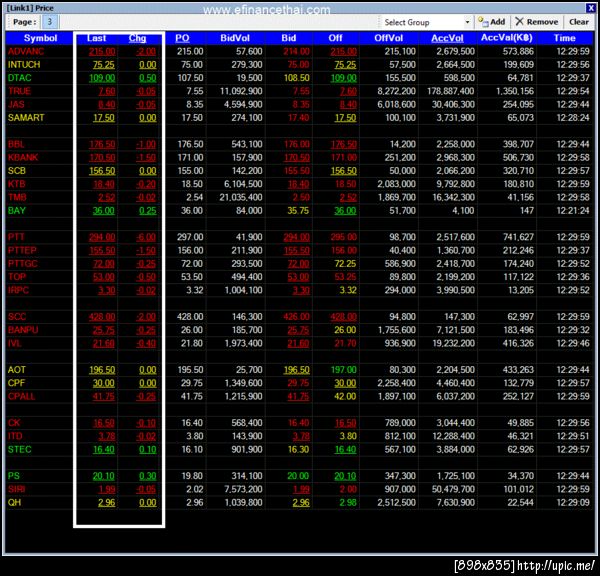Click PTT last price 294.00
The height and width of the screenshot is (576, 600).
(x=102, y=237)
